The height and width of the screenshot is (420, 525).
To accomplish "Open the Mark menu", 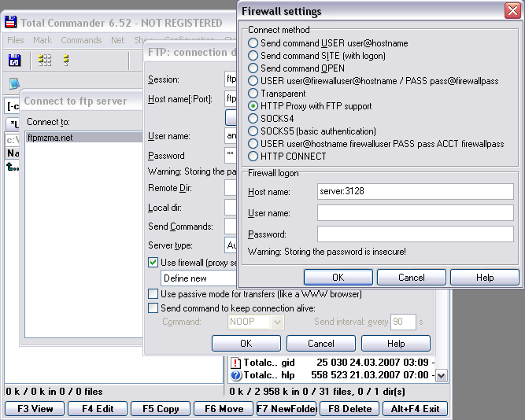I will pos(43,40).
